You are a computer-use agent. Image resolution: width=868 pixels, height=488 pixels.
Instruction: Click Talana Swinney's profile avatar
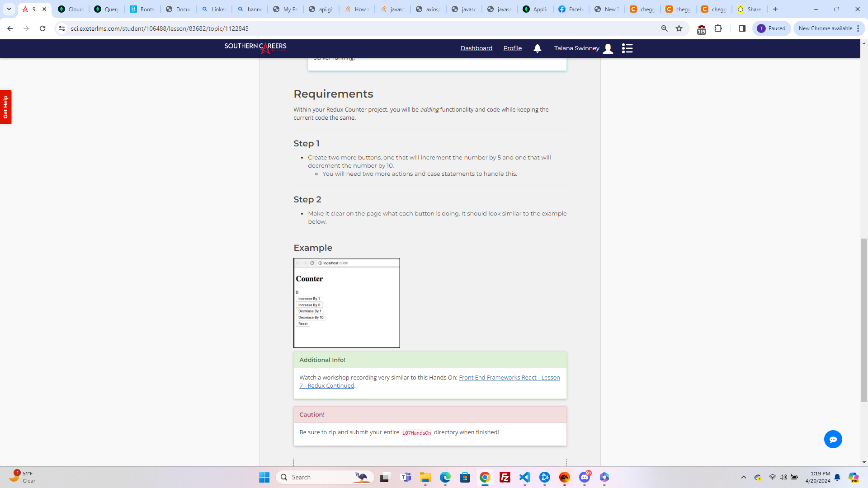[608, 48]
